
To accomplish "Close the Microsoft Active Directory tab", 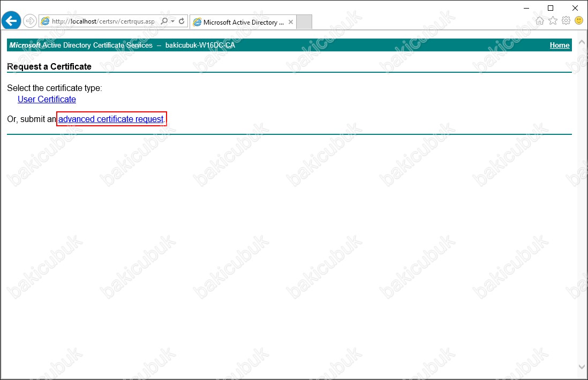I will click(x=291, y=22).
